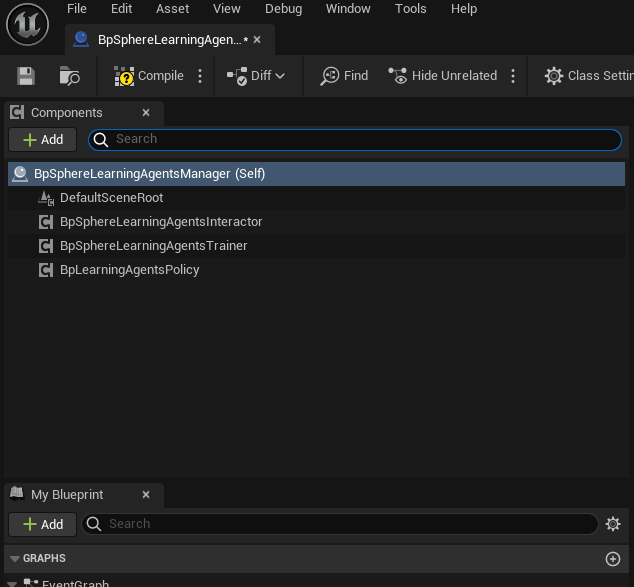This screenshot has width=634, height=587.
Task: Open the Debug menu
Action: click(x=283, y=9)
